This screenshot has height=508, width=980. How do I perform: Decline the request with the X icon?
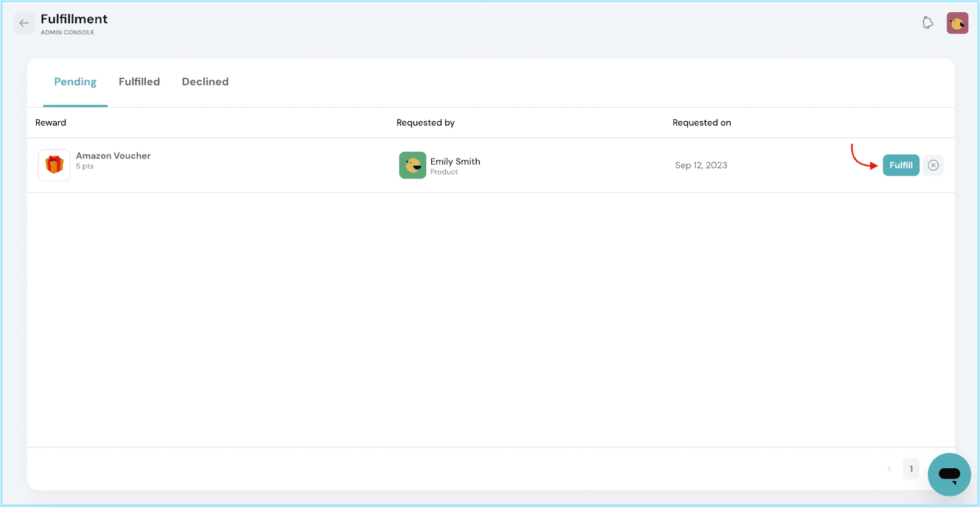[933, 165]
